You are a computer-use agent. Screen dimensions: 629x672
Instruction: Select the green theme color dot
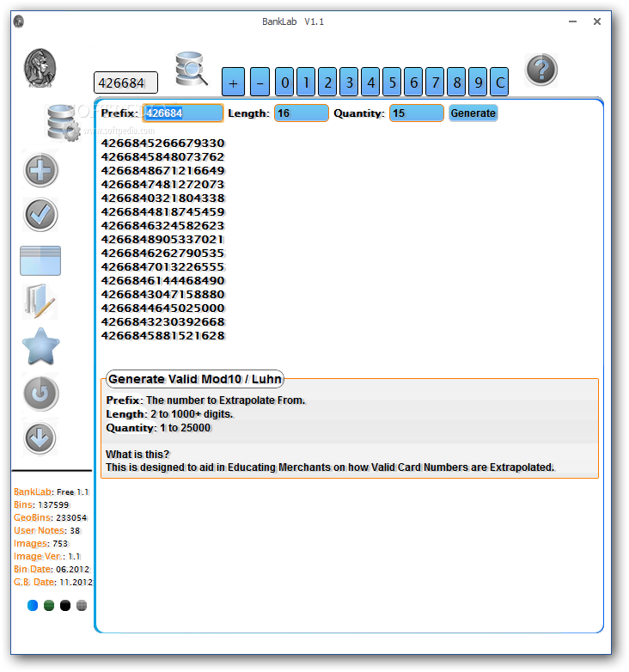49,605
